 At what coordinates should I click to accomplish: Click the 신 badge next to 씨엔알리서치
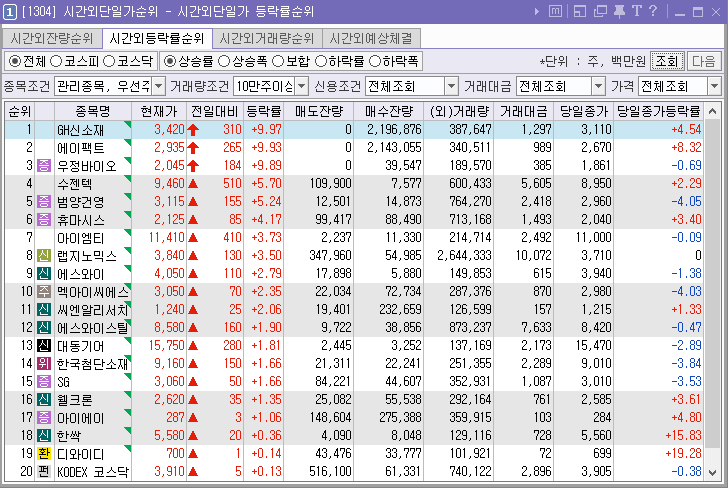pyautogui.click(x=44, y=310)
